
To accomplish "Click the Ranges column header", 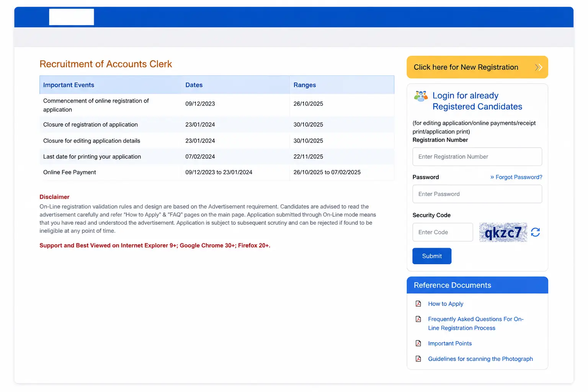I will [305, 85].
